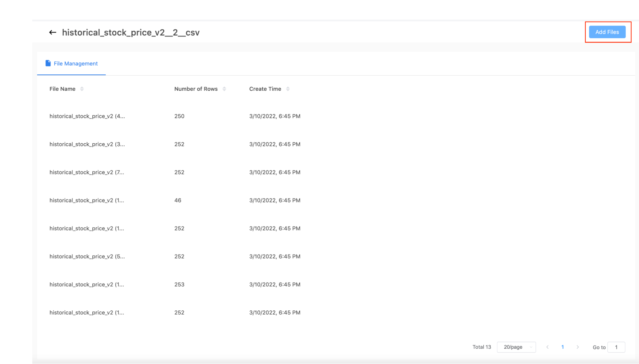
Task: Click the Add Files button
Action: click(x=607, y=32)
